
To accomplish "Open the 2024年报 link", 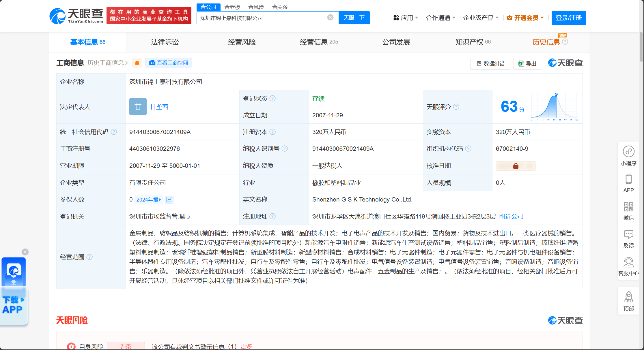I will [x=149, y=200].
